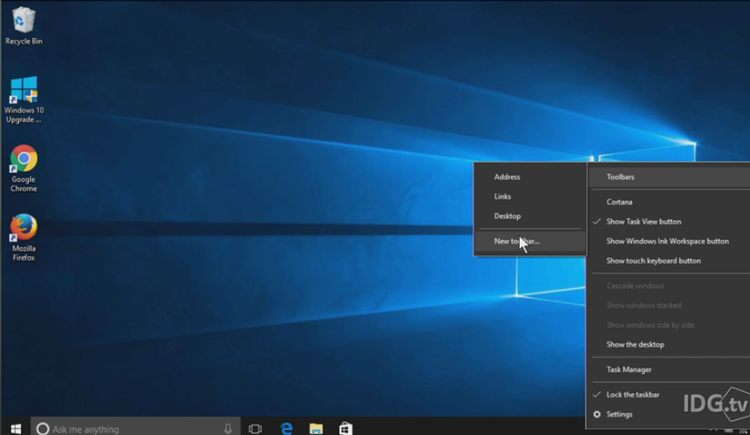Open the Cortana submenu entry
Image resolution: width=750 pixels, height=435 pixels.
[x=669, y=202]
